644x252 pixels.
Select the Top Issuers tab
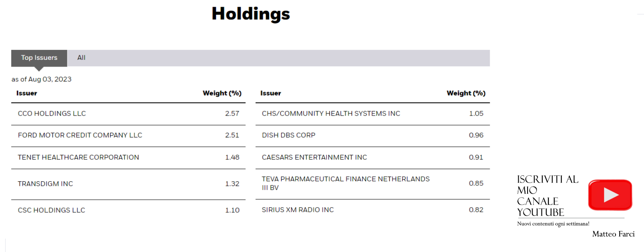[x=39, y=58]
